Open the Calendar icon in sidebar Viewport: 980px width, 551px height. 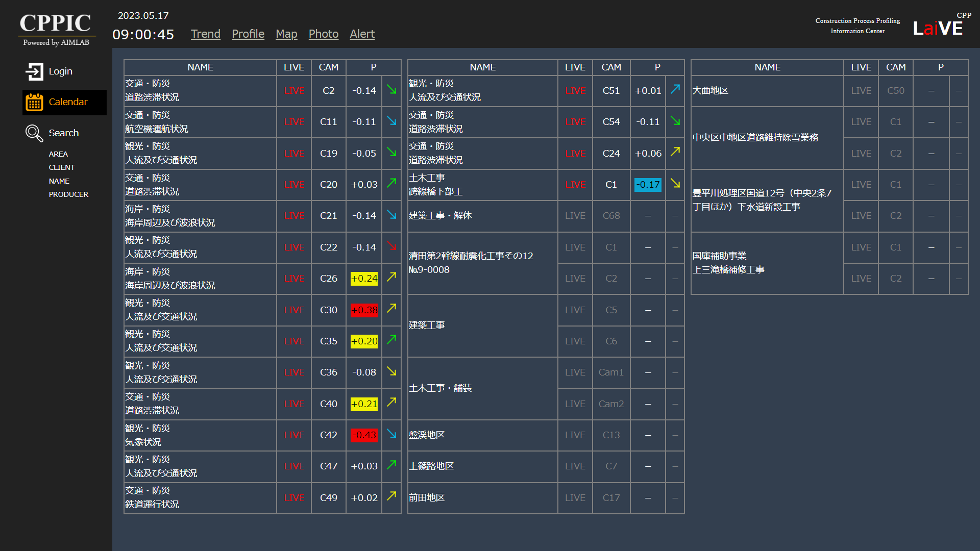pos(34,102)
